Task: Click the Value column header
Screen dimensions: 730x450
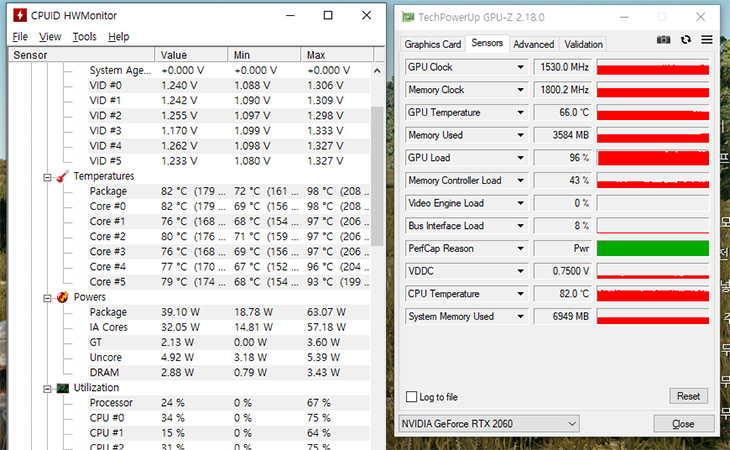Action: coord(191,55)
